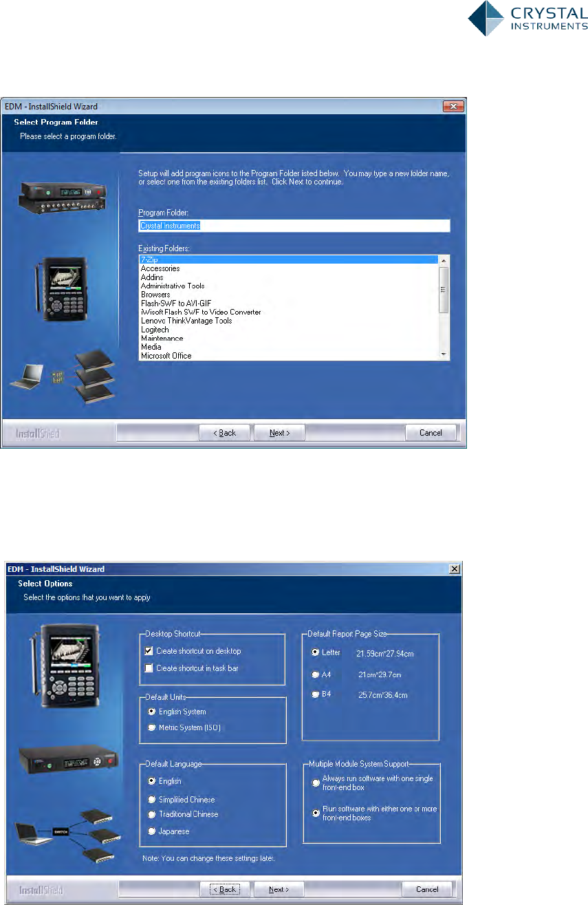
Task: Select English System units
Action: click(x=151, y=712)
